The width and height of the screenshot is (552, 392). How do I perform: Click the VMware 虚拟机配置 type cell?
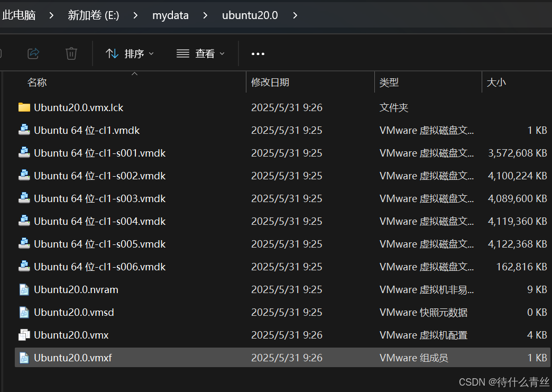(424, 335)
